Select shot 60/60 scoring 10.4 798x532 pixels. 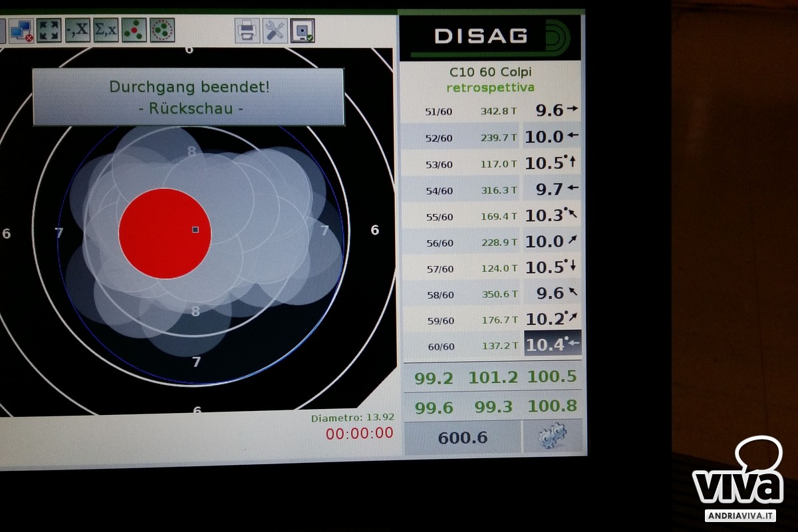coord(492,346)
